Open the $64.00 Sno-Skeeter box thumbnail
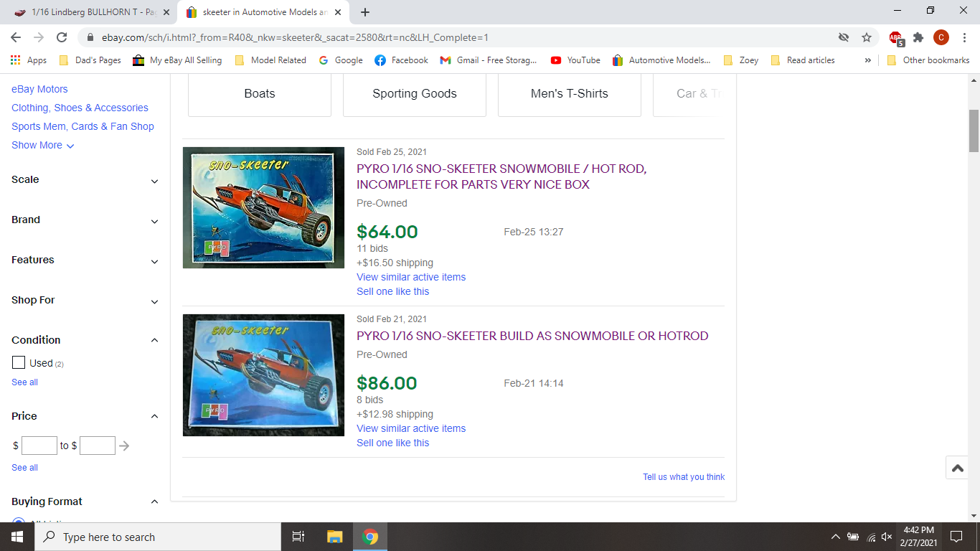This screenshot has width=980, height=551. coord(263,208)
